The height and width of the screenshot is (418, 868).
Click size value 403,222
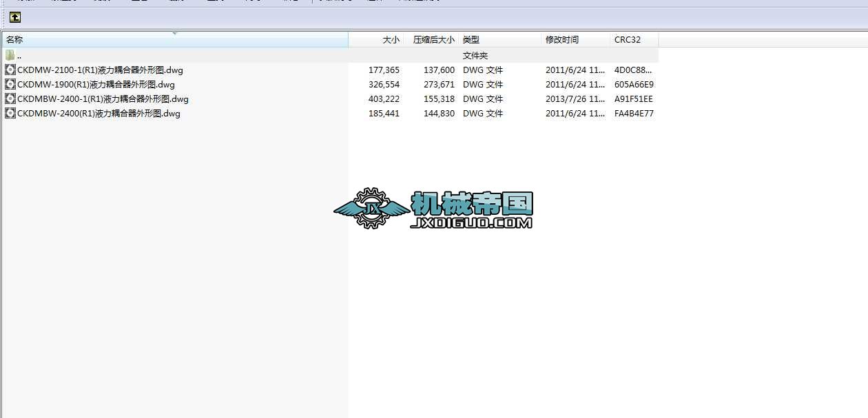(384, 98)
